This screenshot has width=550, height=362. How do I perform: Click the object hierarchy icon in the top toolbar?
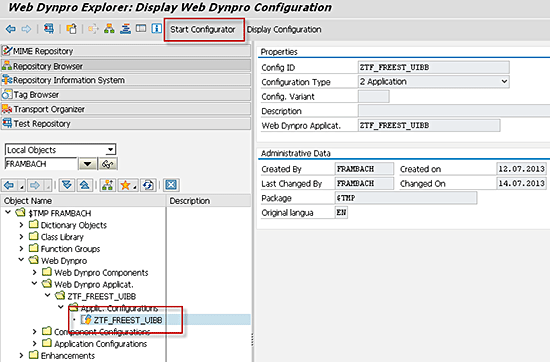click(109, 29)
